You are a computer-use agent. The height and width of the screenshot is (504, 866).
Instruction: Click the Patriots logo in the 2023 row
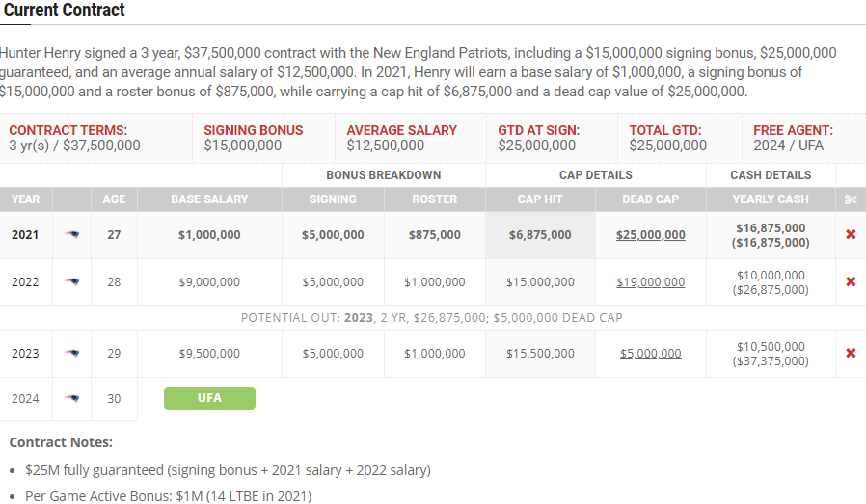[72, 354]
